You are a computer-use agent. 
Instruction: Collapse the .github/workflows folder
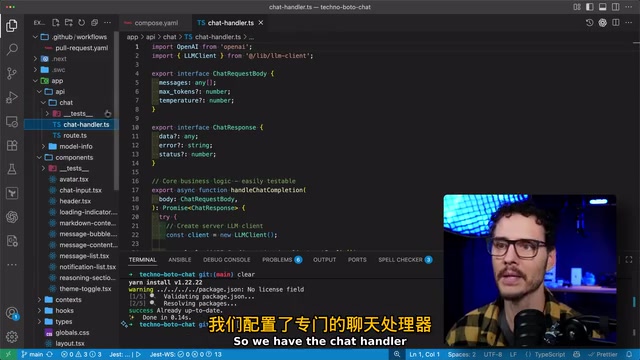35,37
